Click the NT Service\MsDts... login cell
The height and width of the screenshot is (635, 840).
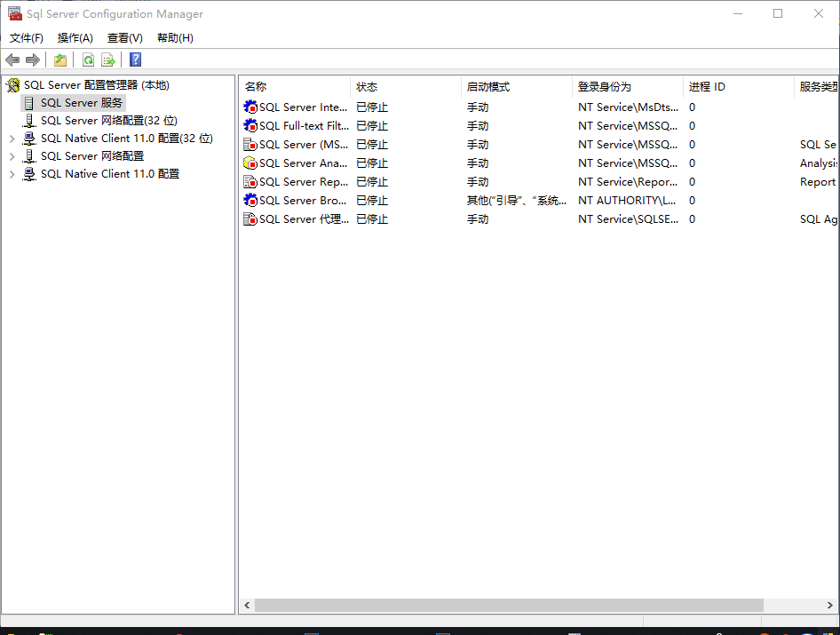[x=628, y=107]
